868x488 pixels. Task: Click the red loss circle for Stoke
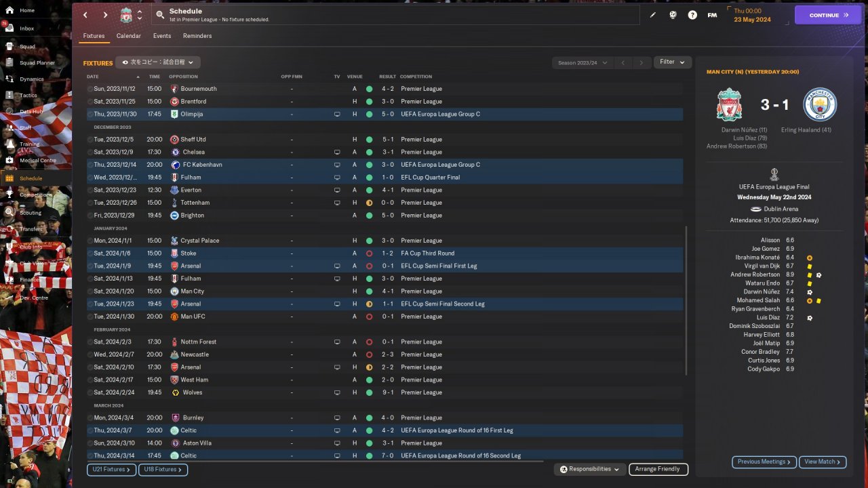tap(370, 253)
